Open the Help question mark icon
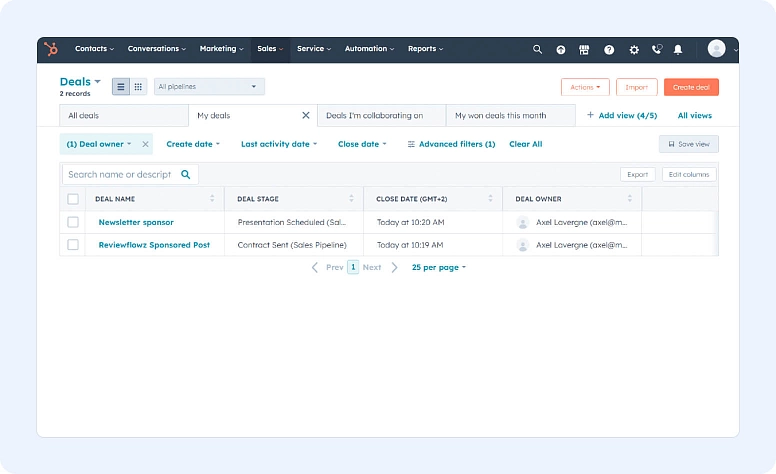 point(608,49)
